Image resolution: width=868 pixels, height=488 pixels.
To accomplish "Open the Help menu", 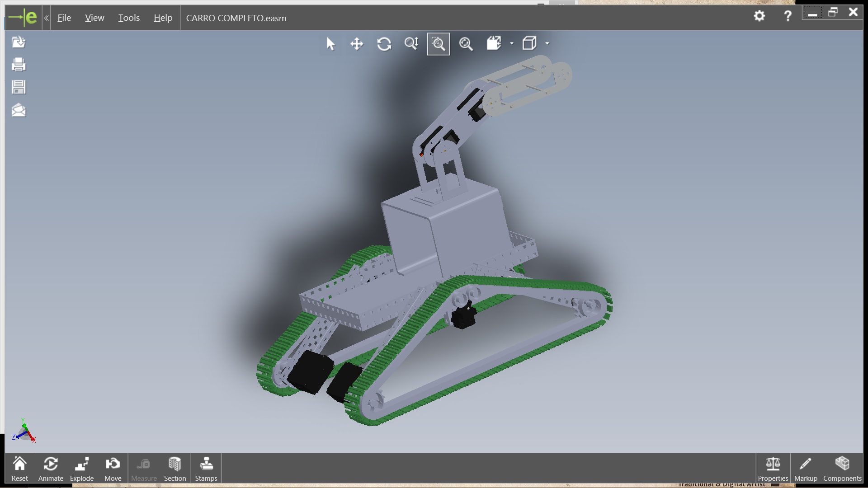I will tap(163, 18).
